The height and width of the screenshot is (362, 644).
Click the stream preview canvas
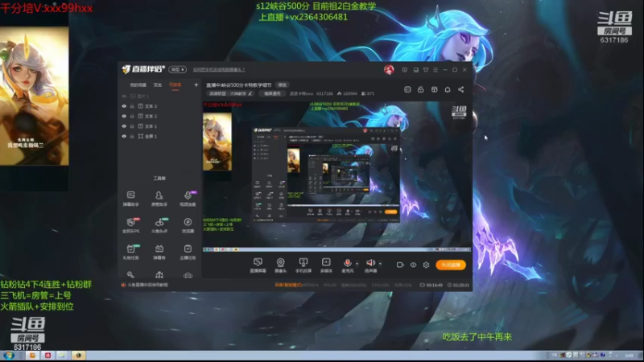pos(336,175)
